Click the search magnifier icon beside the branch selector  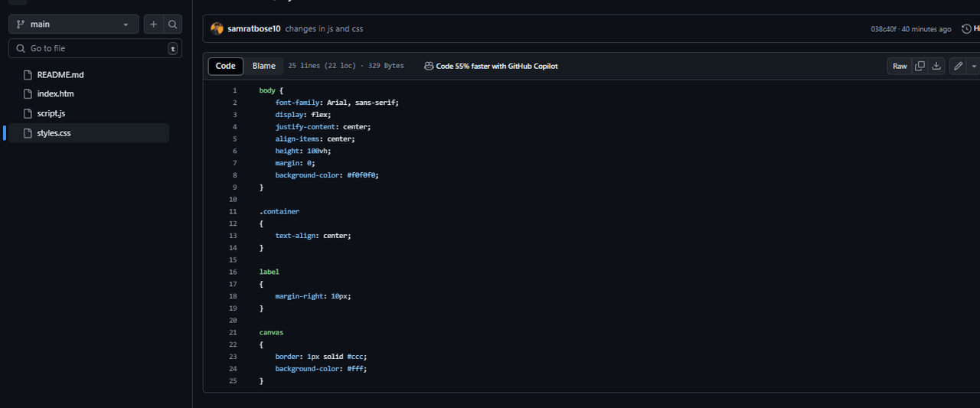tap(173, 24)
